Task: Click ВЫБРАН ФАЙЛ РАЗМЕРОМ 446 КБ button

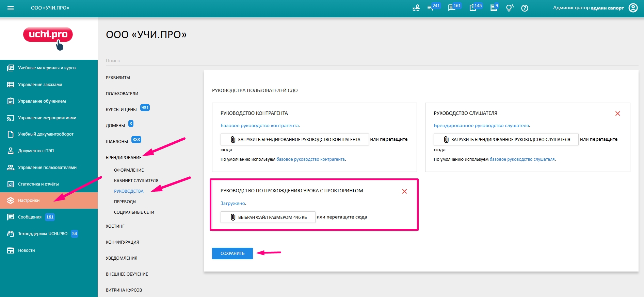Action: (x=268, y=217)
